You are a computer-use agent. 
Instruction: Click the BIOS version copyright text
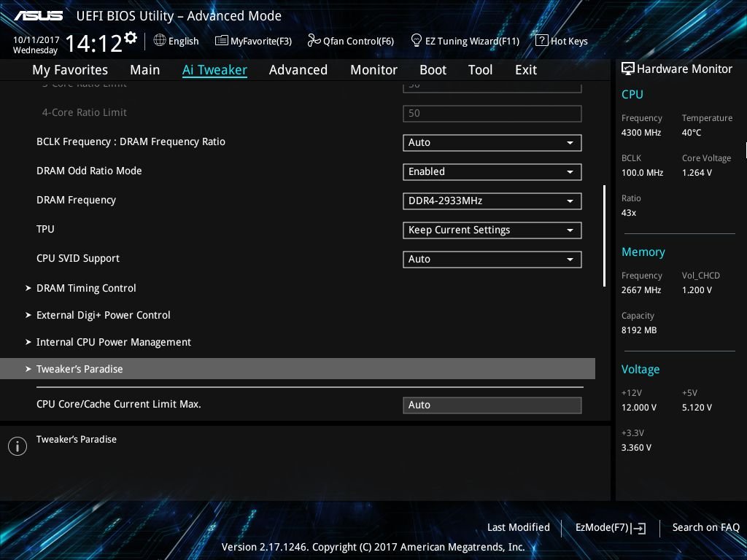373,547
